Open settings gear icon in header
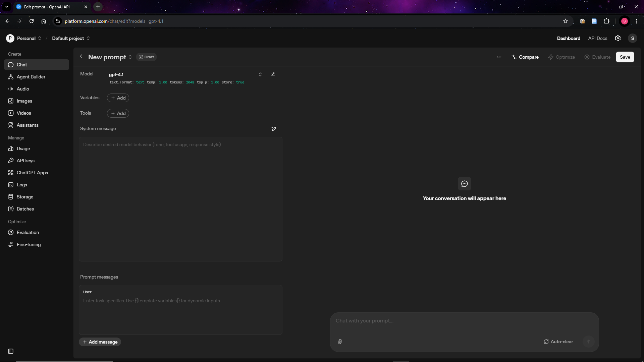Viewport: 644px width, 362px height. tap(618, 38)
